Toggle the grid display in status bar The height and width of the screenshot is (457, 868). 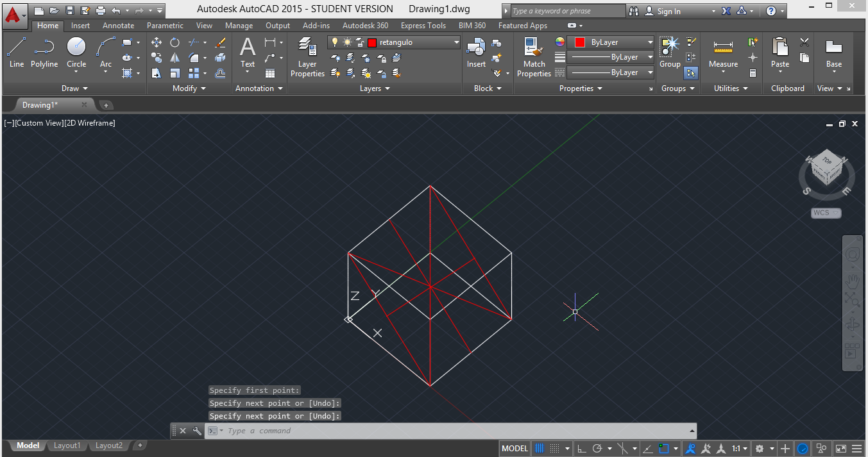coord(540,449)
